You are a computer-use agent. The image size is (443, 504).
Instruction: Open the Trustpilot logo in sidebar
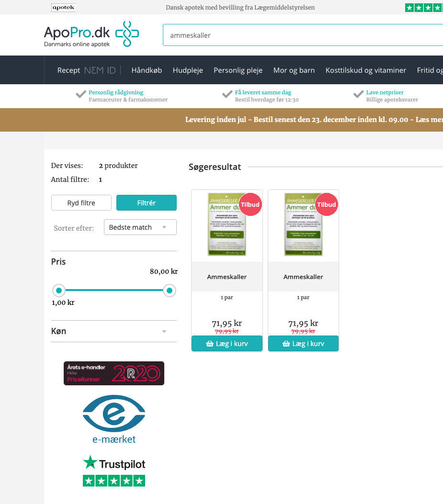click(114, 463)
